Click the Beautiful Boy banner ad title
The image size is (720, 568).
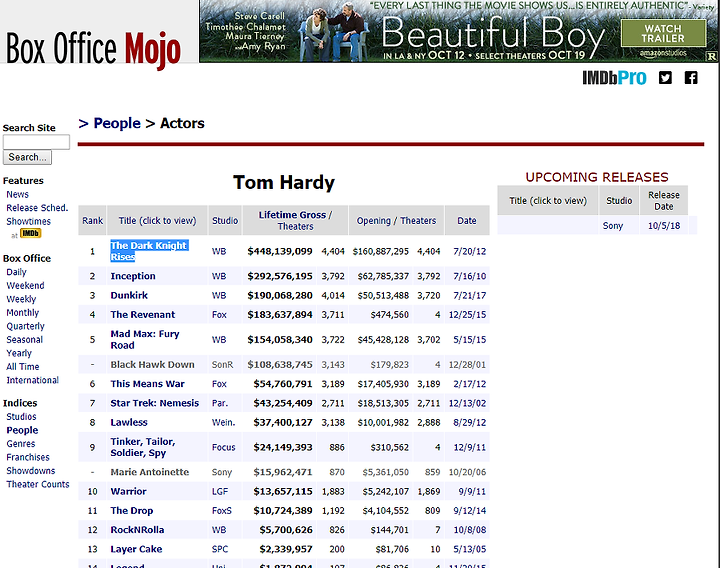coord(493,34)
